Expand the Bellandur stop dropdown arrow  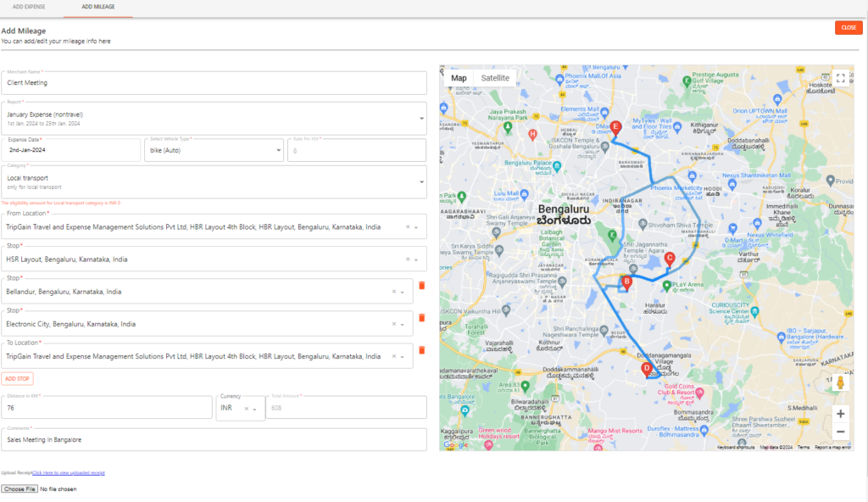(x=403, y=292)
